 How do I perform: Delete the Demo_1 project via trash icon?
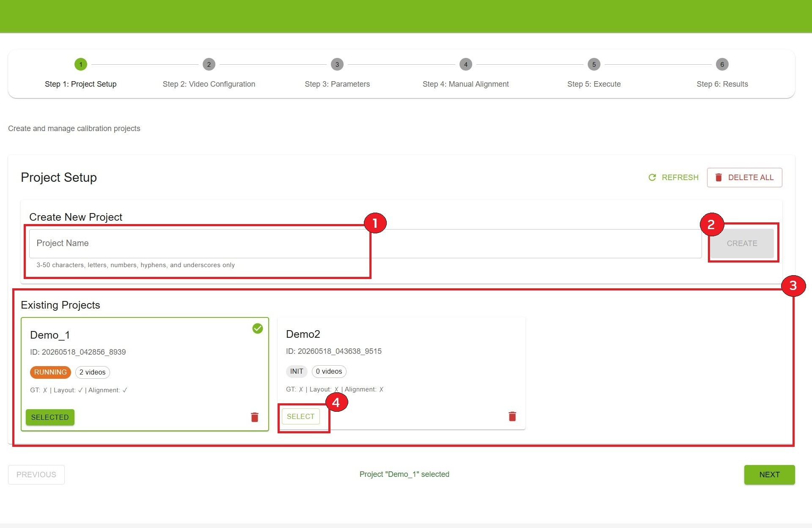(x=254, y=417)
